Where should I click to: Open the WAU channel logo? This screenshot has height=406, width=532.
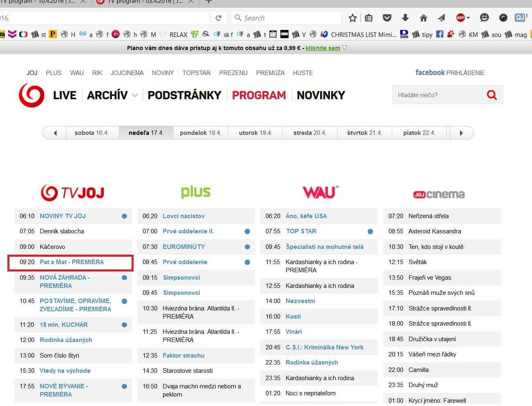[321, 192]
